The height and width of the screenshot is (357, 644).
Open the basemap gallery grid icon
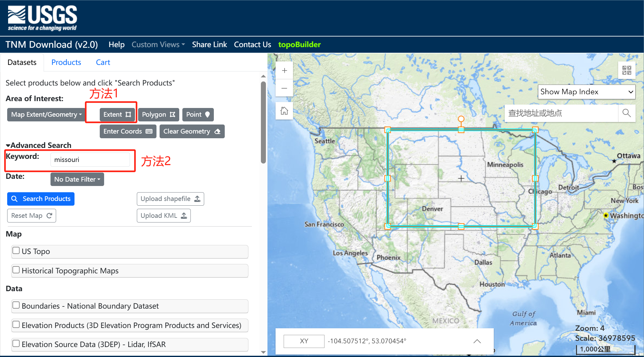pyautogui.click(x=627, y=70)
